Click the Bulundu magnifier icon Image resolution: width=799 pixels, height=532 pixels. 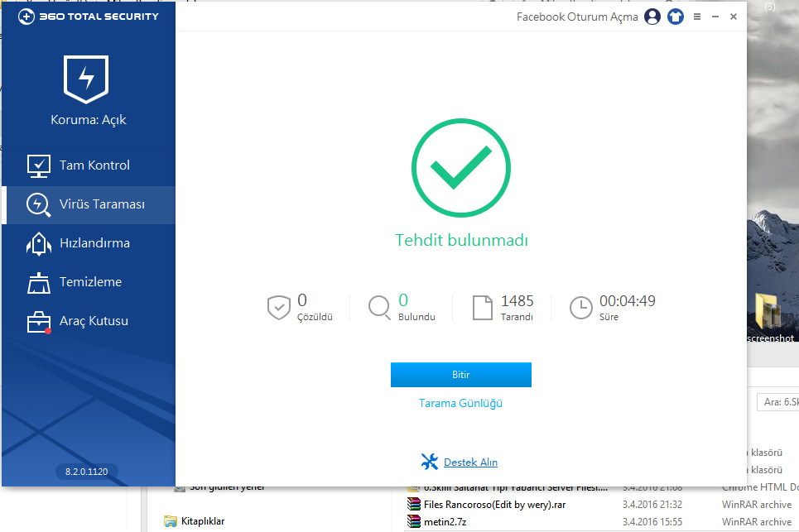point(379,308)
